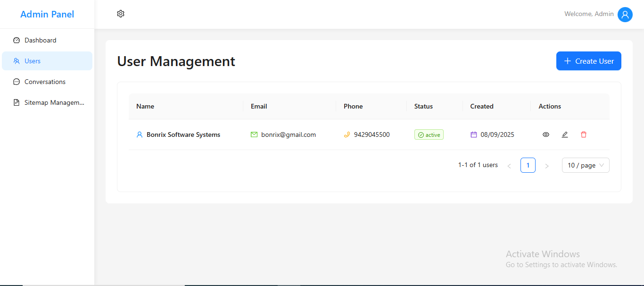
Task: Click the next page chevron arrow
Action: tap(547, 166)
